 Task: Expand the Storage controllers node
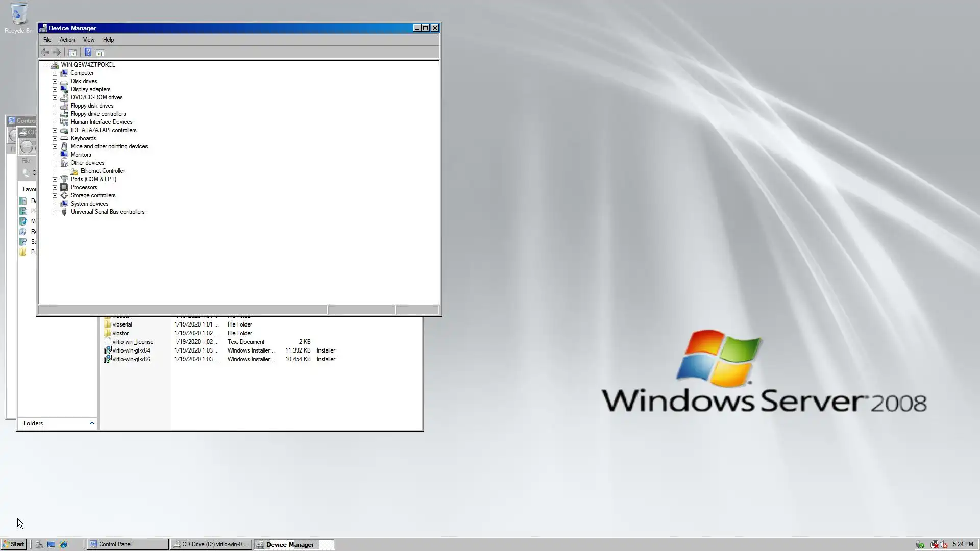pyautogui.click(x=55, y=195)
